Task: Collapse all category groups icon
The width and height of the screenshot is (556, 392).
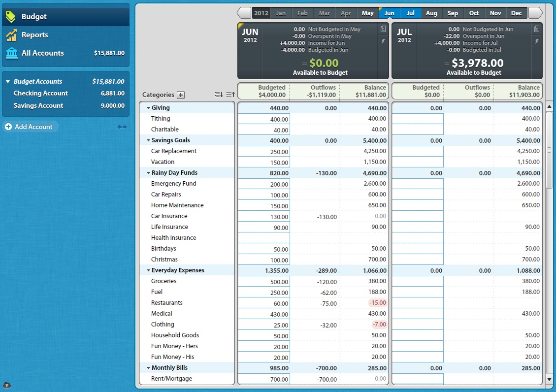Action: (x=230, y=94)
